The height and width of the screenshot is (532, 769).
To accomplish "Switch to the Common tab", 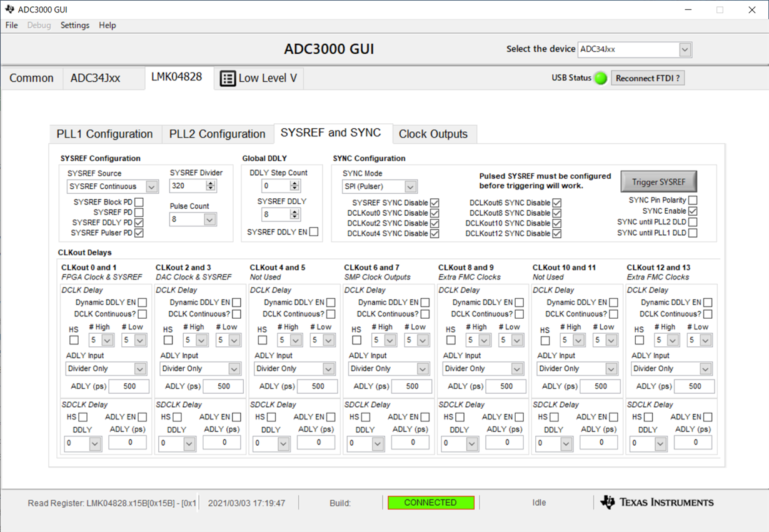I will click(x=31, y=78).
